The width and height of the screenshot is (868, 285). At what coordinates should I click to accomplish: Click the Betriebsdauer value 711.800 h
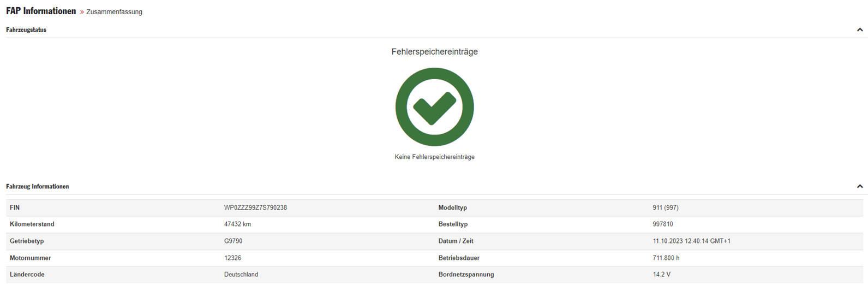[666, 258]
